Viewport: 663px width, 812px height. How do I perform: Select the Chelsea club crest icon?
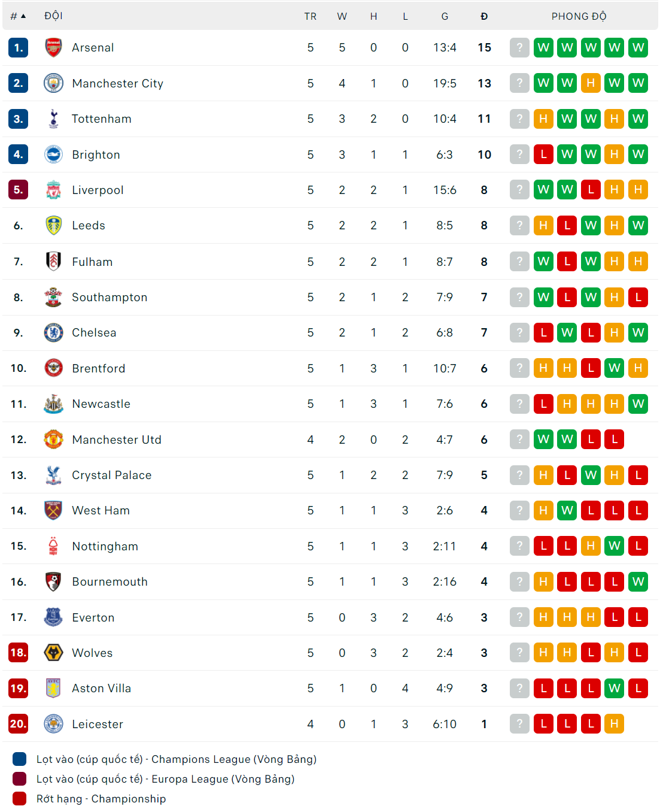(53, 332)
